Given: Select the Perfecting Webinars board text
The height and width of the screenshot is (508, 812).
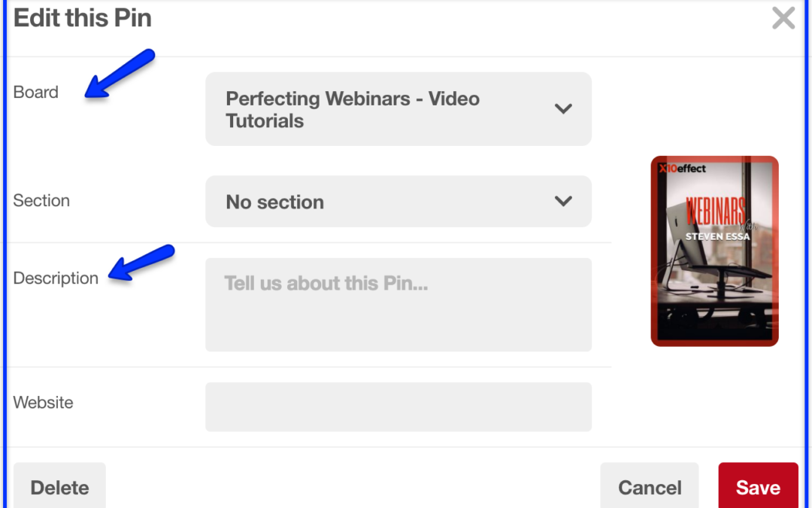Looking at the screenshot, I should tap(353, 109).
